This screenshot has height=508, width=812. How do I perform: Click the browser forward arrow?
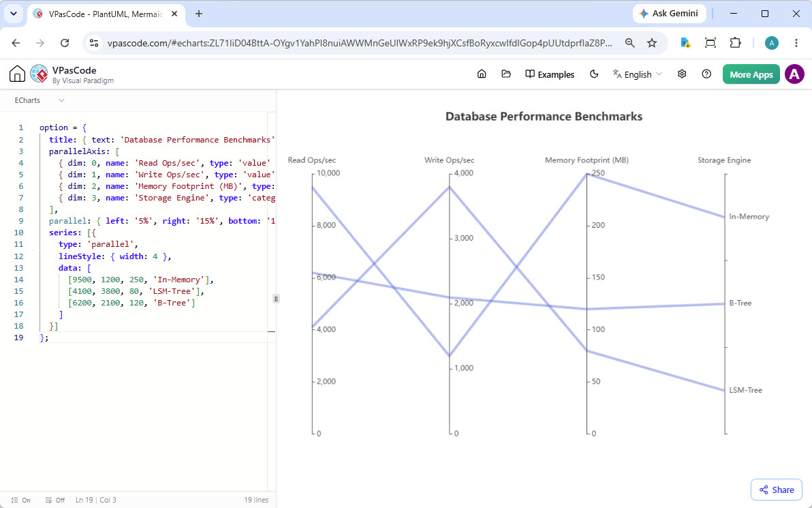point(40,43)
